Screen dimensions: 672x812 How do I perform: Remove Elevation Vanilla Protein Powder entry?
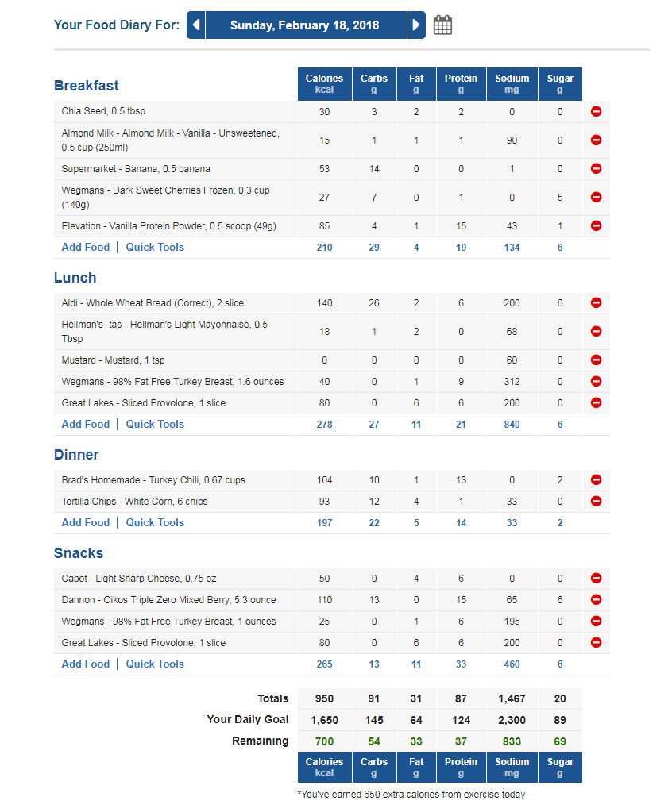(x=596, y=225)
